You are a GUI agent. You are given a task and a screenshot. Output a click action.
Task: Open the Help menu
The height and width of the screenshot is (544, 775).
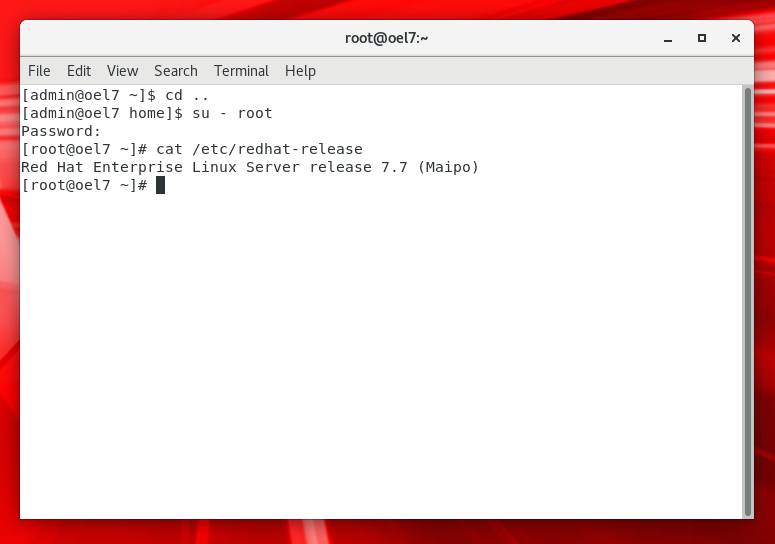(300, 71)
